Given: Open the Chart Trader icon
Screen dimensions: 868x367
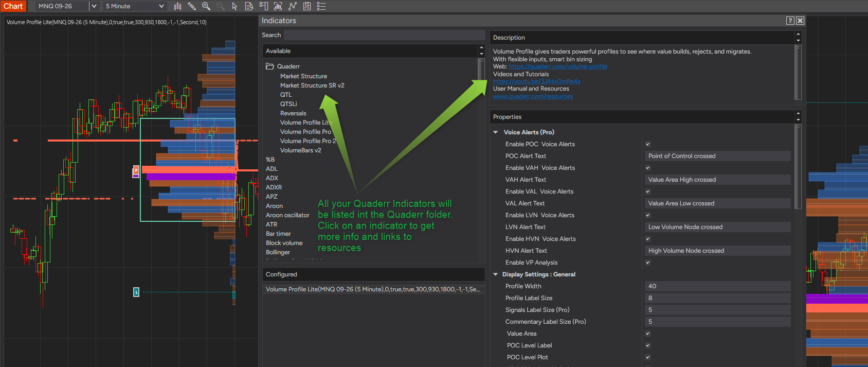Looking at the screenshot, I should [x=263, y=6].
